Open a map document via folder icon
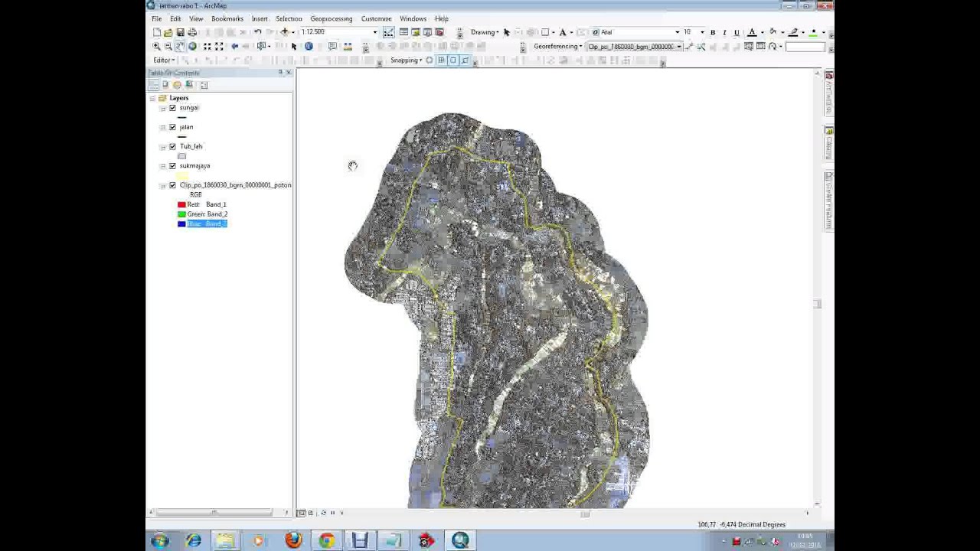Screen dimensions: 980x551 tap(168, 32)
